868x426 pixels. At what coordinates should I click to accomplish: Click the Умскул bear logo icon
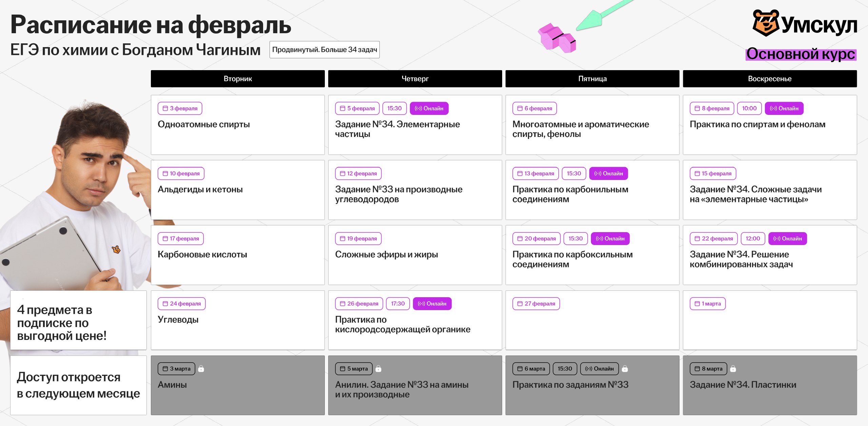click(x=766, y=23)
